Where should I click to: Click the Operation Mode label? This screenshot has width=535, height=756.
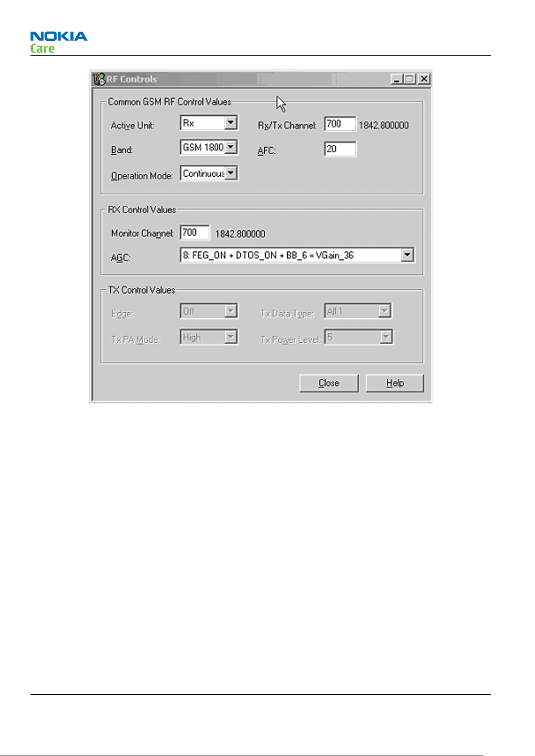point(142,176)
